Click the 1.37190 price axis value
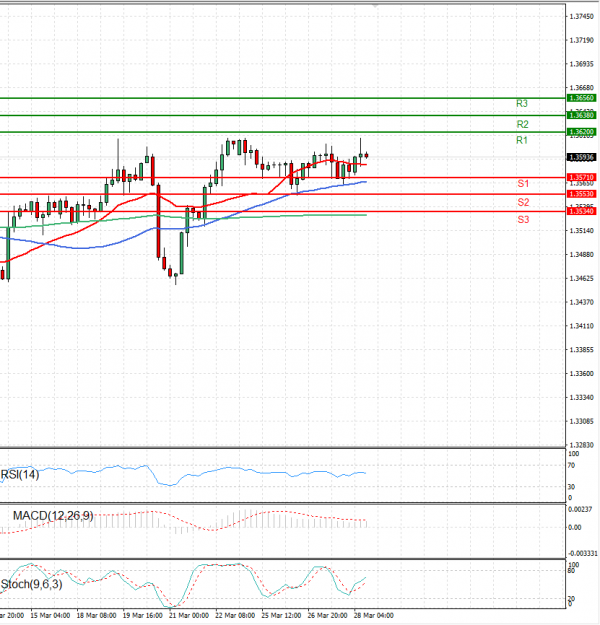This screenshot has height=625, width=600. [x=582, y=40]
